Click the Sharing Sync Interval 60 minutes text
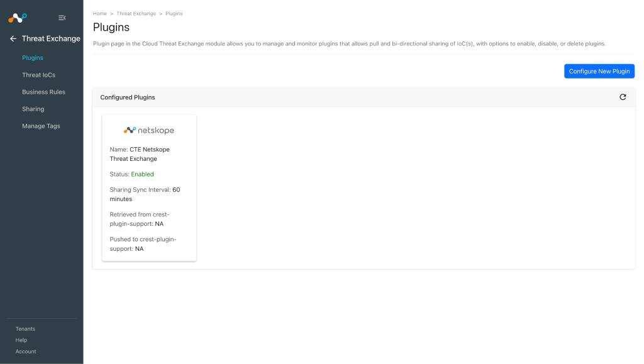644x364 pixels. point(145,194)
